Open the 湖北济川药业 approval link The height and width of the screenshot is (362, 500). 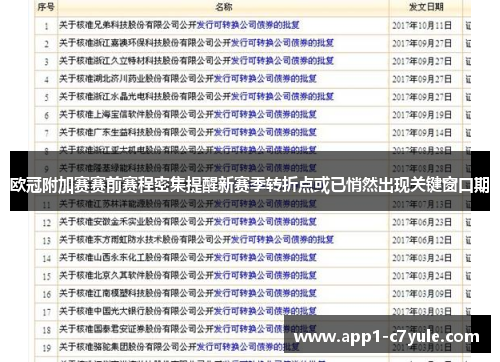coord(188,79)
